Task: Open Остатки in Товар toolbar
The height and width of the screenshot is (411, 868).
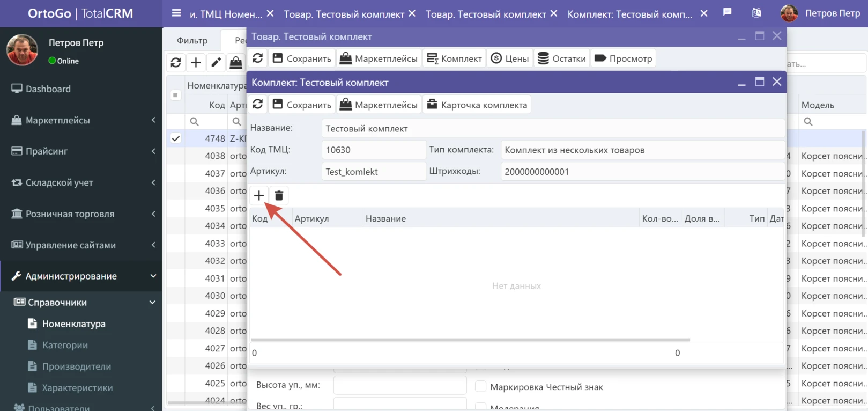Action: coord(561,58)
